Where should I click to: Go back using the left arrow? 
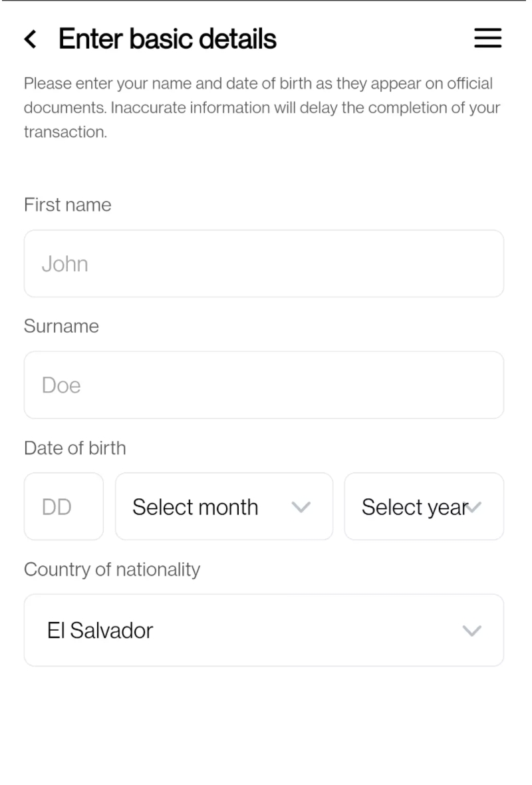pos(30,40)
